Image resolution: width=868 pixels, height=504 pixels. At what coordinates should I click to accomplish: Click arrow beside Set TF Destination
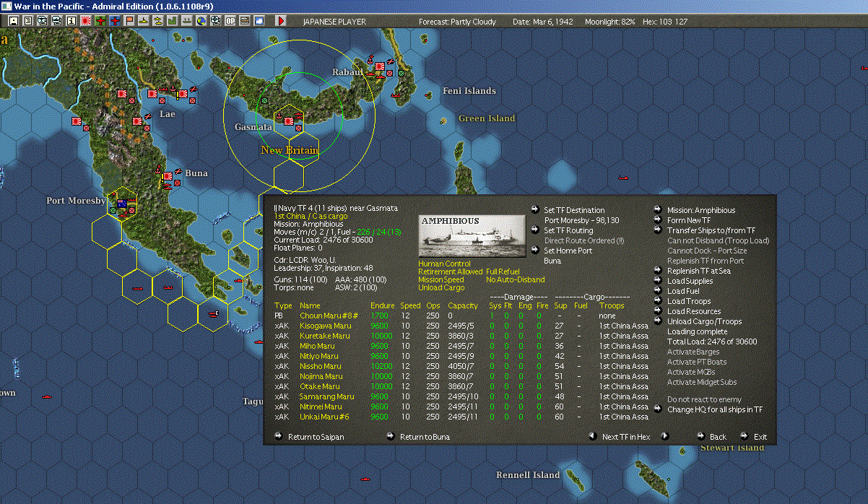534,210
